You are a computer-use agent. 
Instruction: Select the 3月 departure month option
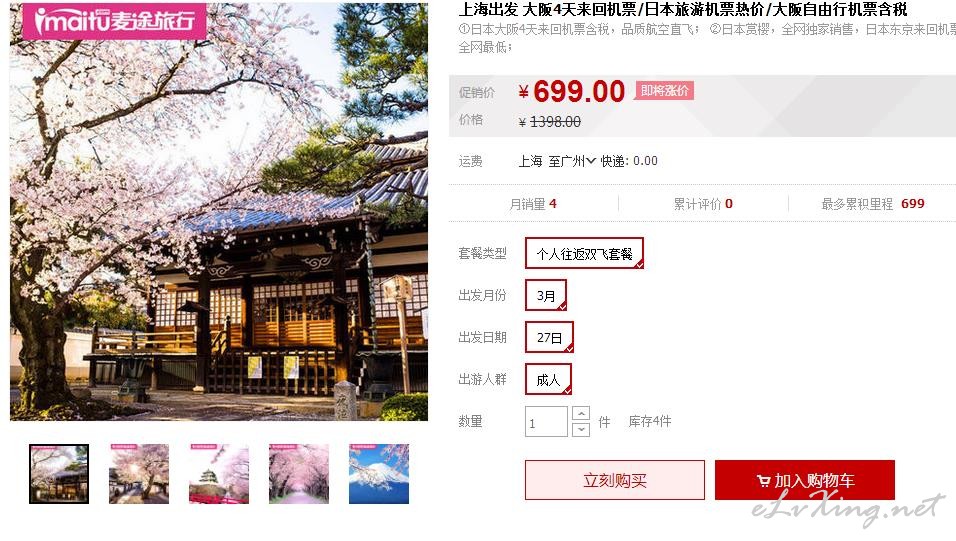click(546, 295)
